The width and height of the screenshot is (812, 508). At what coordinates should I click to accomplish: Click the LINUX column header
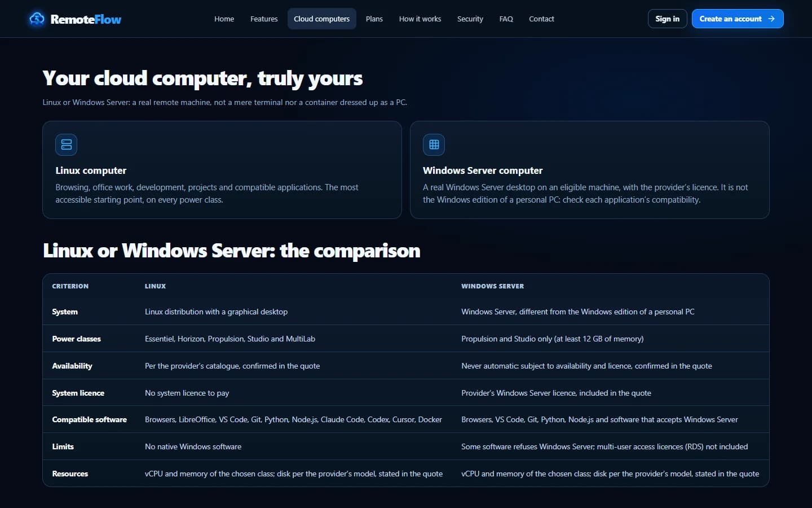pos(155,286)
